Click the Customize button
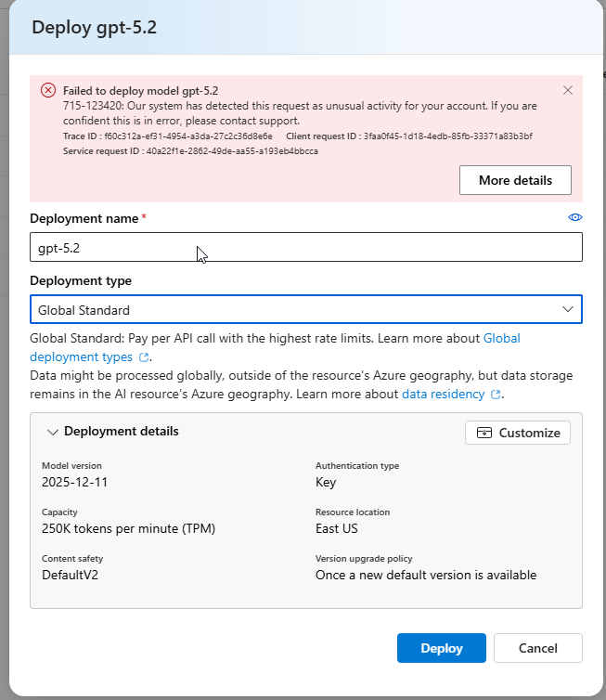The height and width of the screenshot is (700, 606). point(518,433)
